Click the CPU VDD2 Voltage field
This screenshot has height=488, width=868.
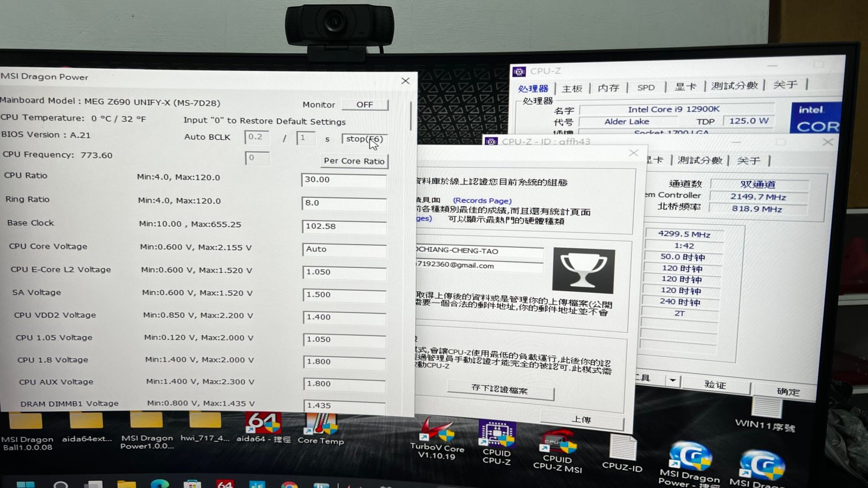pos(344,317)
